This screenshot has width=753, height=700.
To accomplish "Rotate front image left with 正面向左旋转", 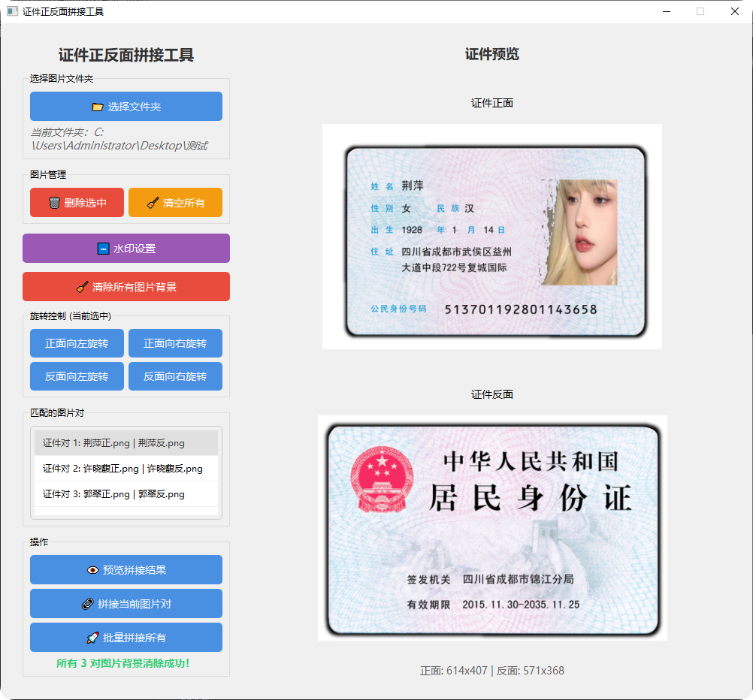I will (x=76, y=342).
